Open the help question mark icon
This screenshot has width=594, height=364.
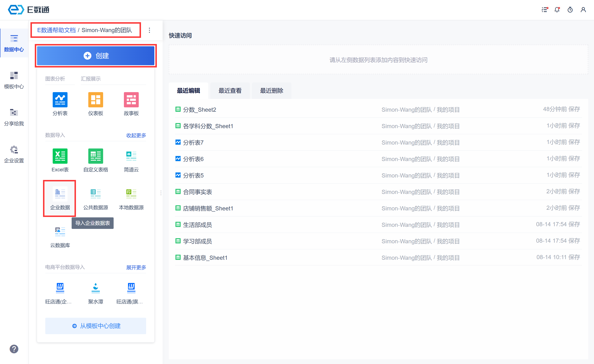14,349
